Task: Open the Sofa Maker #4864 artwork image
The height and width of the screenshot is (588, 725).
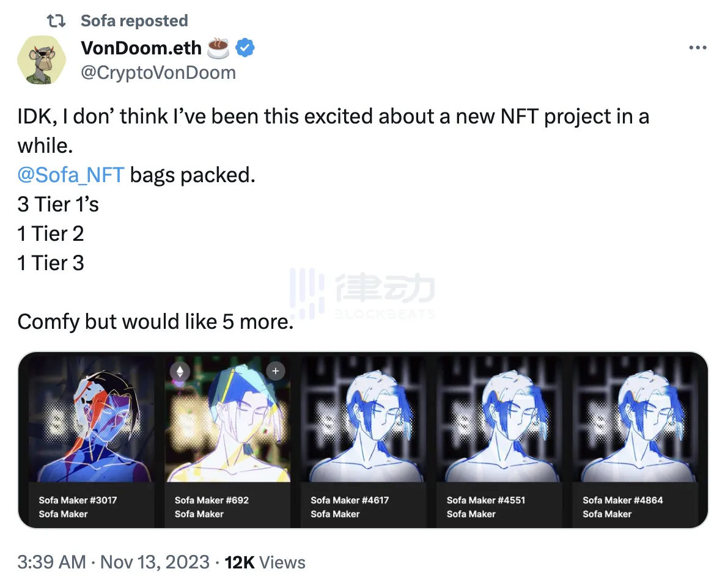Action: pyautogui.click(x=636, y=419)
